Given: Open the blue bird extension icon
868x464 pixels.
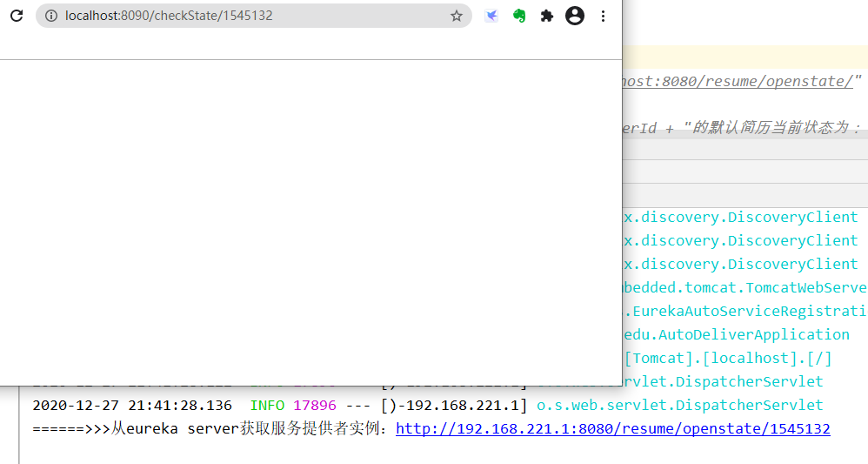Looking at the screenshot, I should point(491,16).
